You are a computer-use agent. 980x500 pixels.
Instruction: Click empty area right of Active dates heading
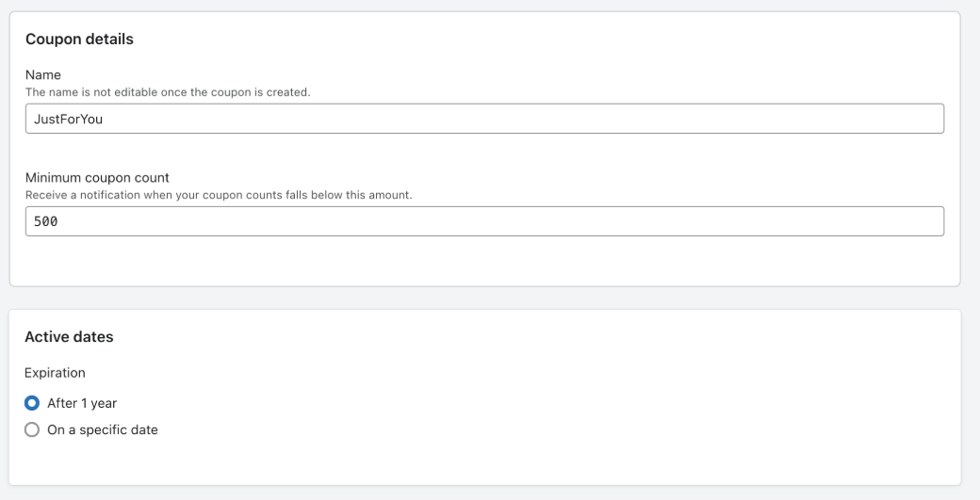pyautogui.click(x=565, y=336)
